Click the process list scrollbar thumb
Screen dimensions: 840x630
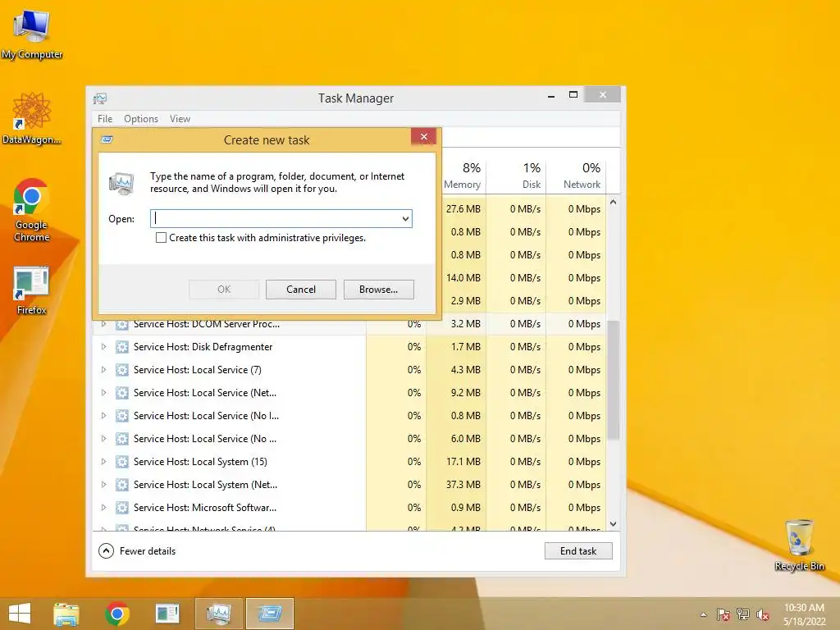point(614,381)
